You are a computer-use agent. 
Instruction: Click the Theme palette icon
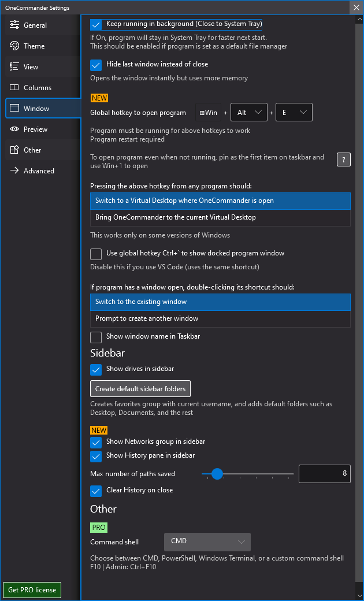click(14, 46)
